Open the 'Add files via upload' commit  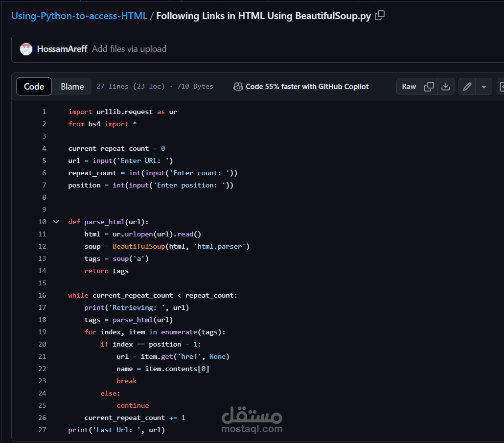[129, 49]
